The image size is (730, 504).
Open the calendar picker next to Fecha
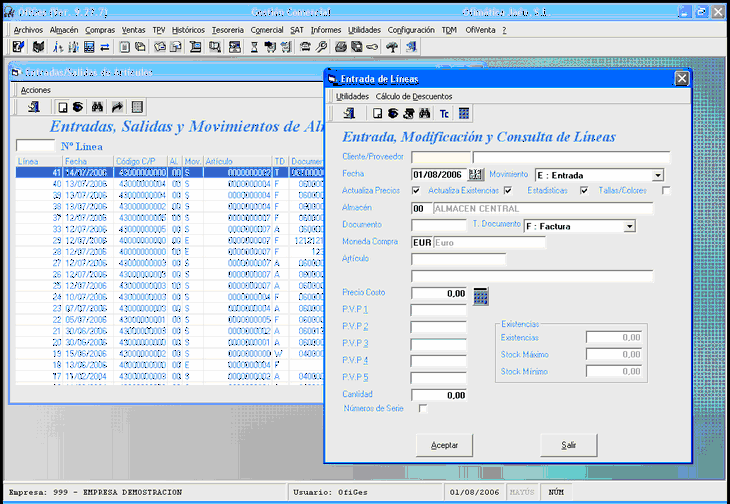coord(476,175)
